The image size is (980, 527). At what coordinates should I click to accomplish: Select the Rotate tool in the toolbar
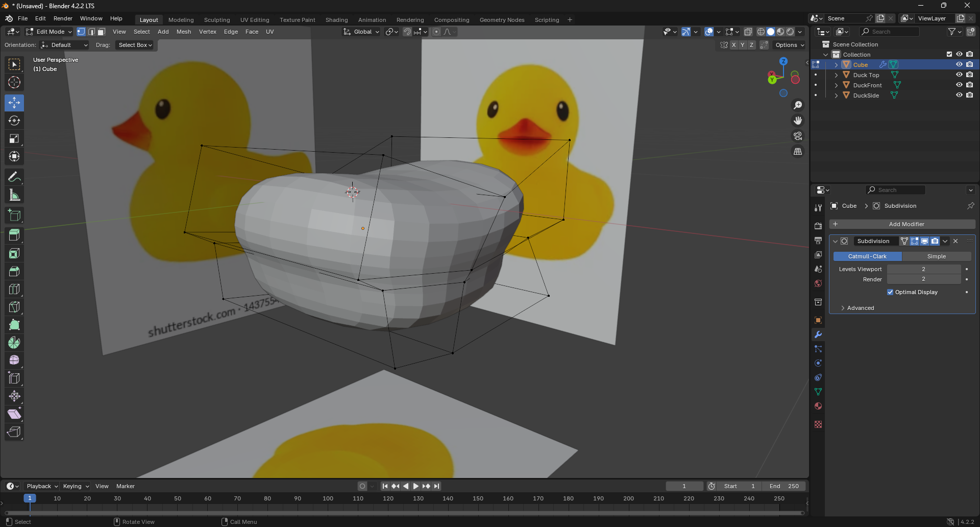[14, 121]
